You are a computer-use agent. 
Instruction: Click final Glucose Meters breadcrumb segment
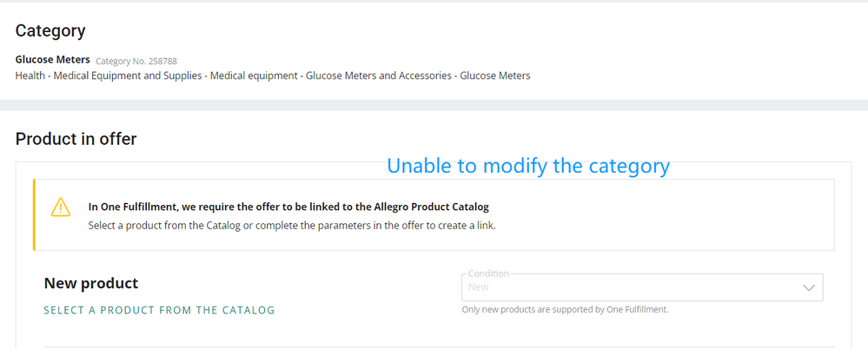(495, 76)
